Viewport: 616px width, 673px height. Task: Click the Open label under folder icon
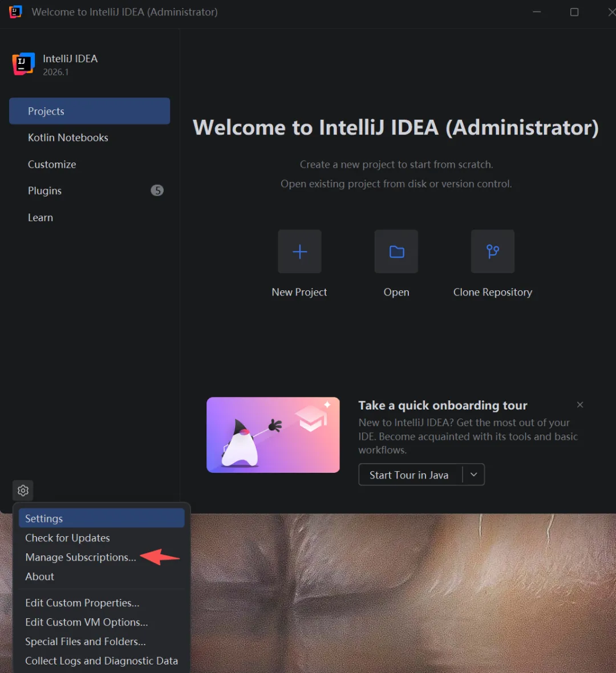point(396,292)
